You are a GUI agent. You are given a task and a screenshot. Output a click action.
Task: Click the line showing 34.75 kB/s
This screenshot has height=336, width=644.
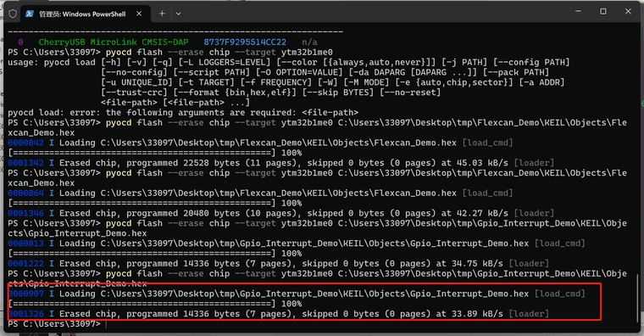(279, 263)
